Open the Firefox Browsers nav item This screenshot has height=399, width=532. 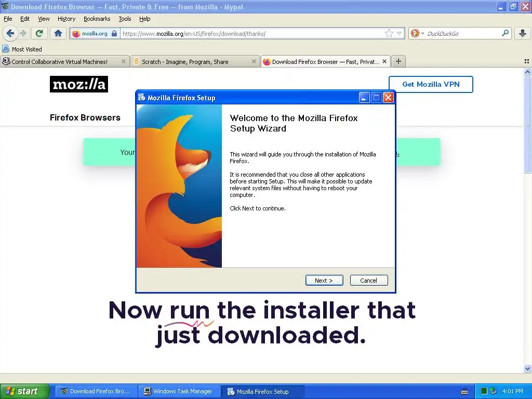click(85, 117)
